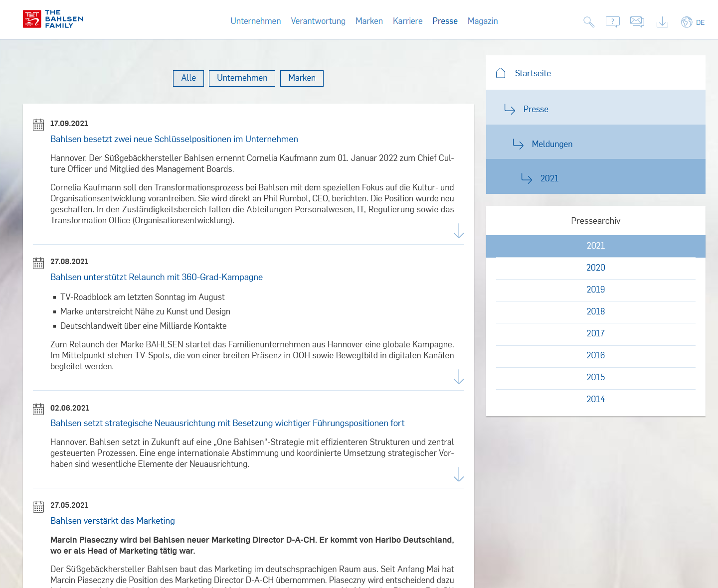Click the date text 02.06.2021
Viewport: 718px width, 588px height.
(x=70, y=408)
